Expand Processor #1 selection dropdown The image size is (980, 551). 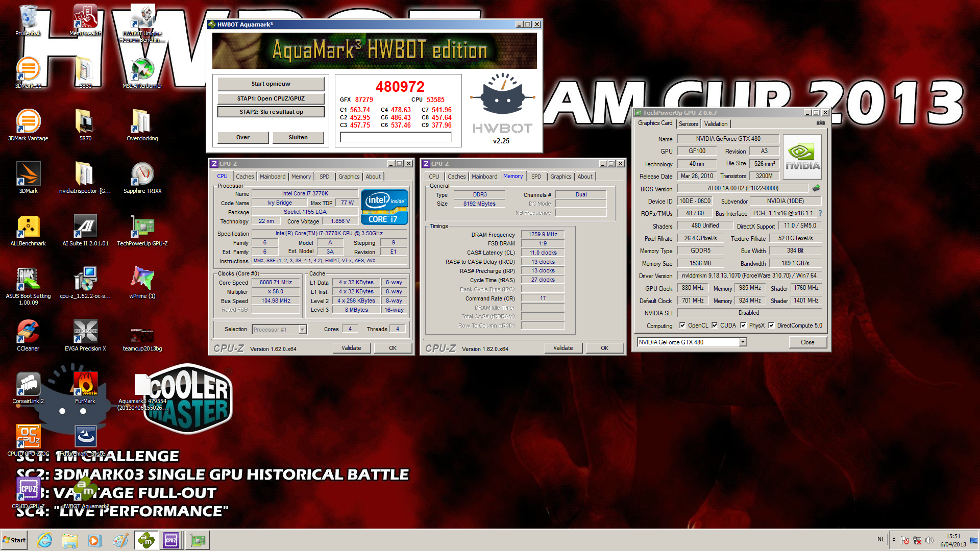[303, 330]
